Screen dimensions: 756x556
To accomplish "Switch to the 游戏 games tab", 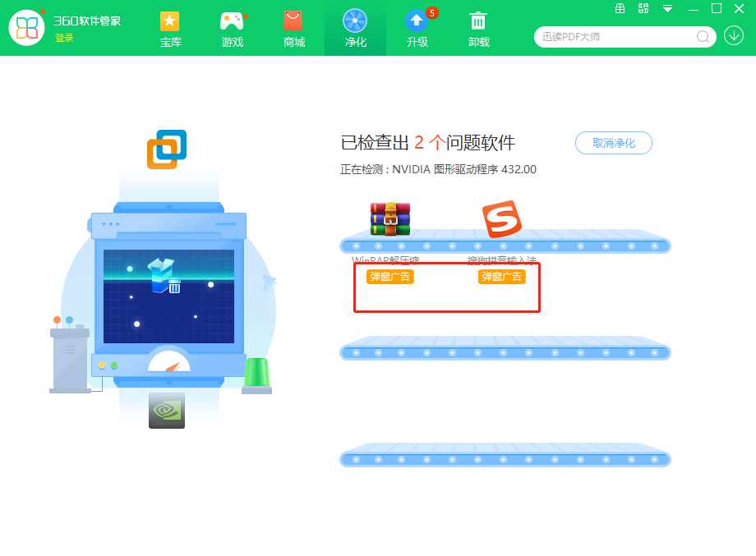I will 233,29.
